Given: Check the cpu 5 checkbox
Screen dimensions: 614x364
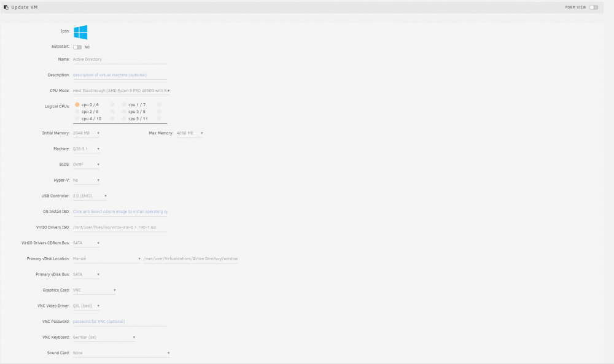Looking at the screenshot, I should [x=124, y=118].
